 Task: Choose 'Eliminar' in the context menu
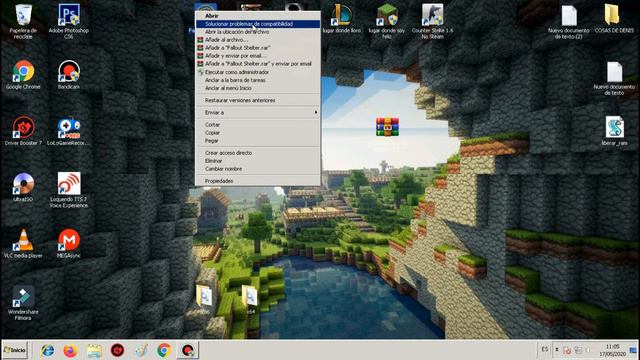pyautogui.click(x=258, y=161)
